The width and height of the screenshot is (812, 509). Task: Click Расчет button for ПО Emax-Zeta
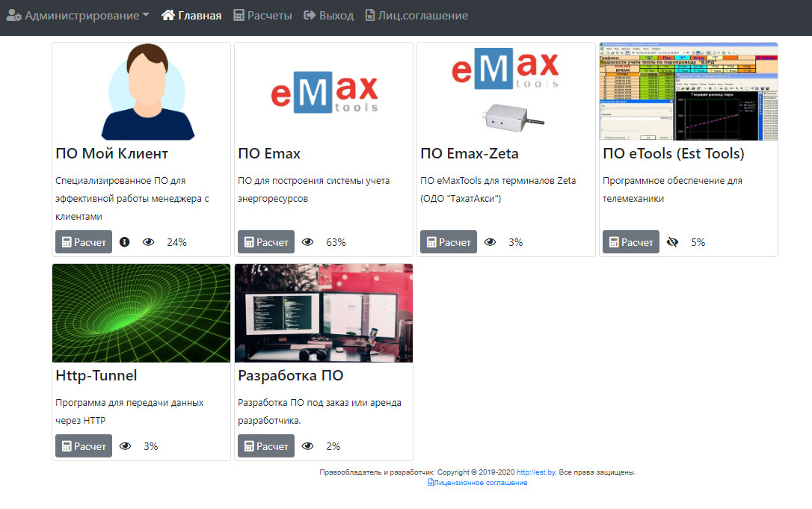coord(449,242)
